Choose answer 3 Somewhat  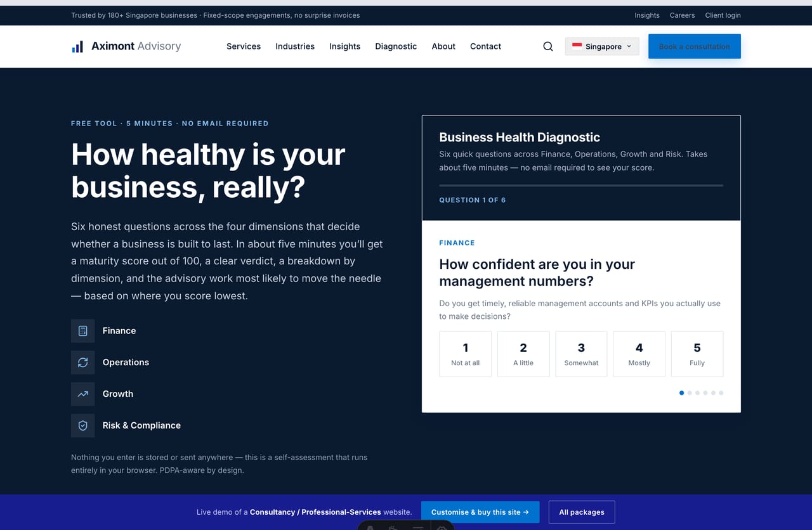coord(581,354)
